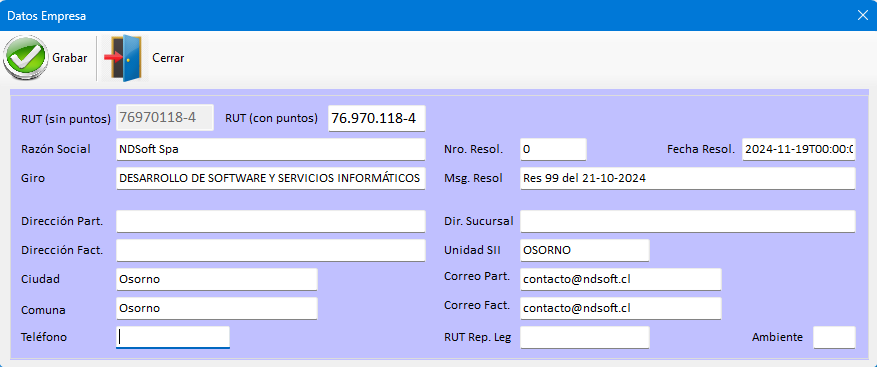The image size is (877, 367).
Task: Click the Unidad SII label
Action: tap(472, 250)
